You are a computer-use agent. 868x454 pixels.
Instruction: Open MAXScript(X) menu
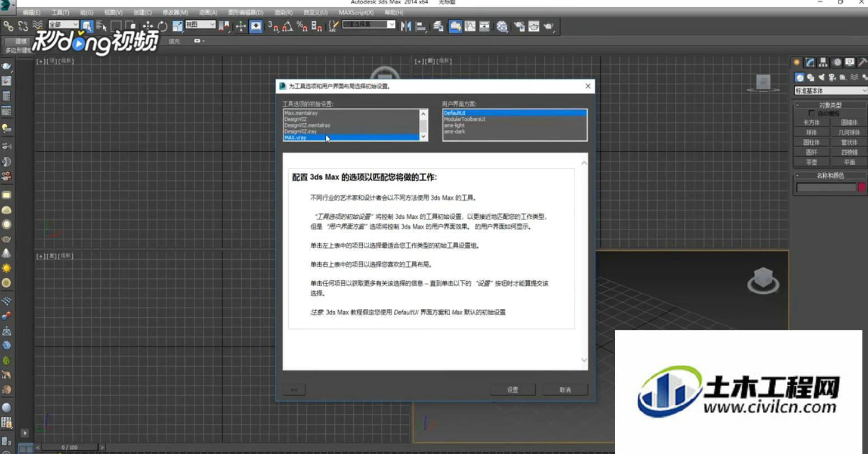(x=356, y=12)
